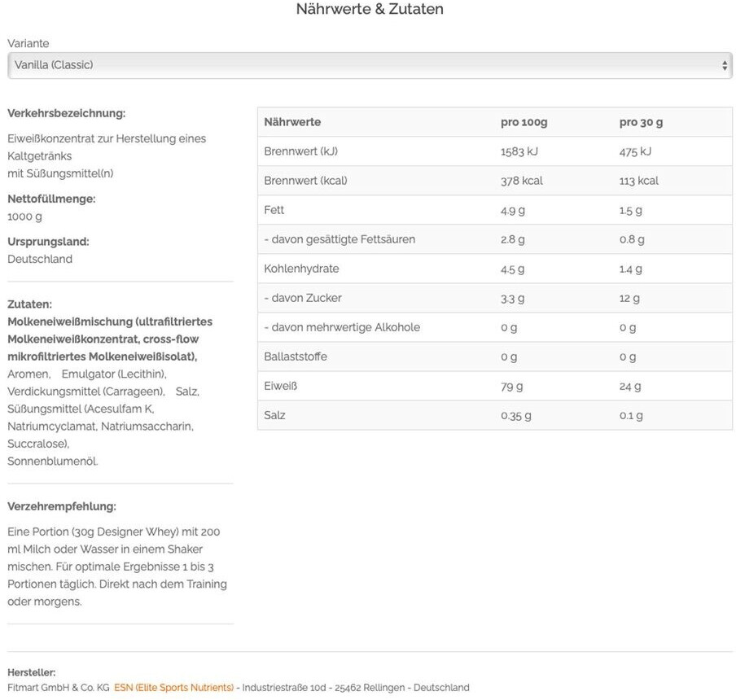Open the ESN (Elite Sports Nutrients) link

click(173, 688)
